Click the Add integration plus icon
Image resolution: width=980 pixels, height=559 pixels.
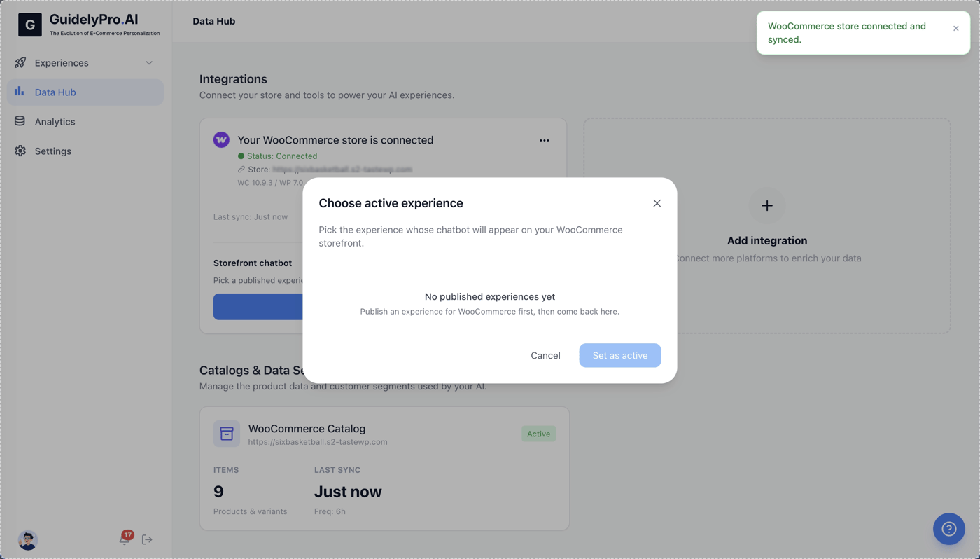click(x=767, y=206)
